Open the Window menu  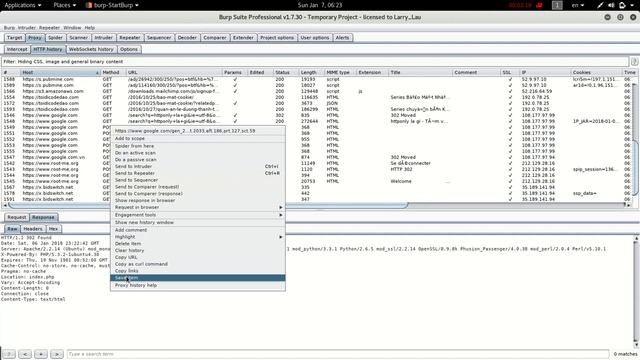(72, 28)
